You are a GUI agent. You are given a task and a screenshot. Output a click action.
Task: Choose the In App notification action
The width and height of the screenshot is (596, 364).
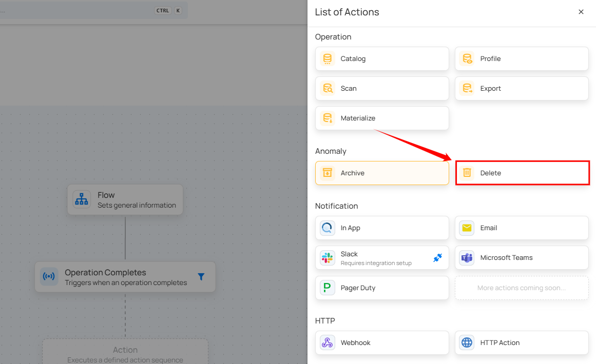(x=382, y=228)
